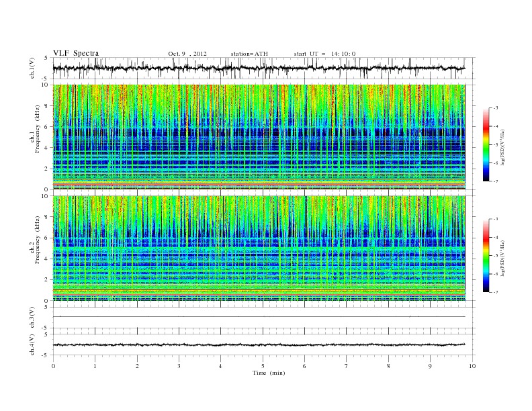Click the time axis tick label '3'
The width and height of the screenshot is (532, 411).
click(179, 366)
